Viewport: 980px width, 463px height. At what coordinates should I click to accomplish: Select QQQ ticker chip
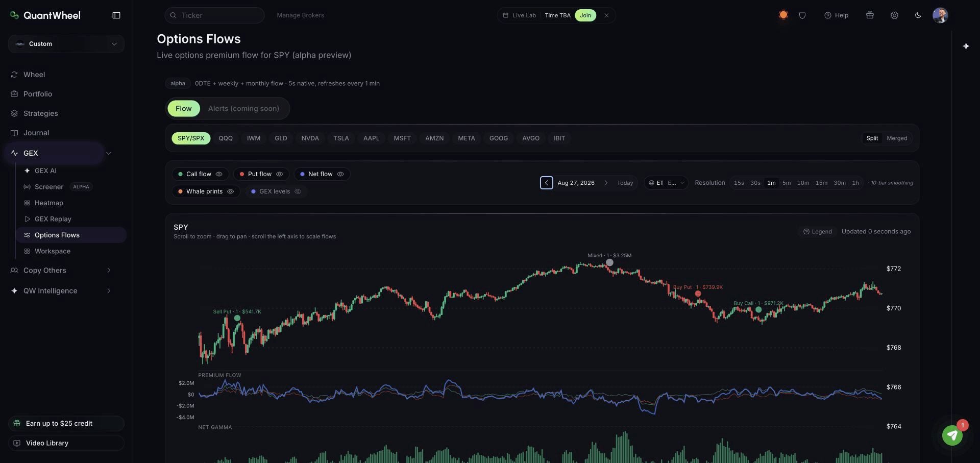coord(226,138)
